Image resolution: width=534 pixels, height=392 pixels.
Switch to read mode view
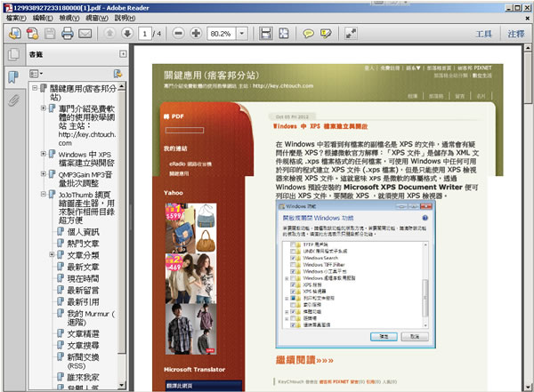coord(351,34)
